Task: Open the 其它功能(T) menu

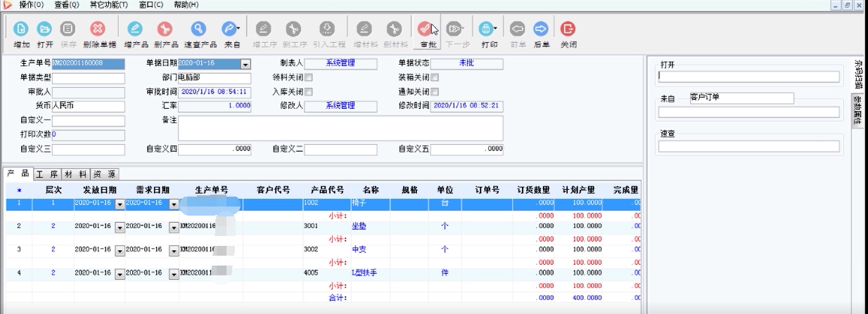Action: click(x=109, y=5)
